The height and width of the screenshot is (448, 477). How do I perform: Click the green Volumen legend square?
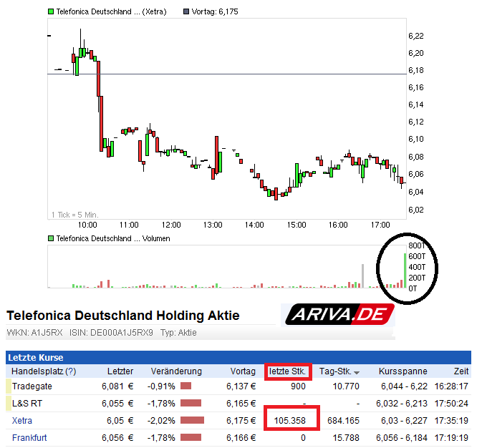point(51,238)
